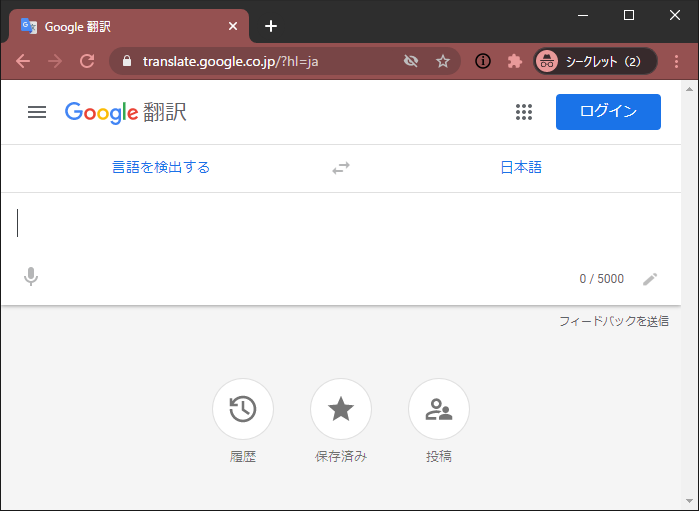This screenshot has height=511, width=699.
Task: Open a new browser tab
Action: pyautogui.click(x=271, y=26)
